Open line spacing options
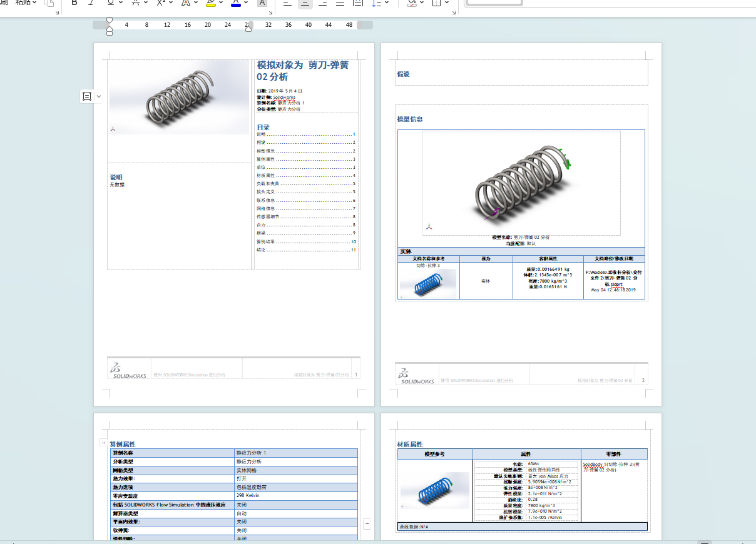The width and height of the screenshot is (756, 544). 377,3
